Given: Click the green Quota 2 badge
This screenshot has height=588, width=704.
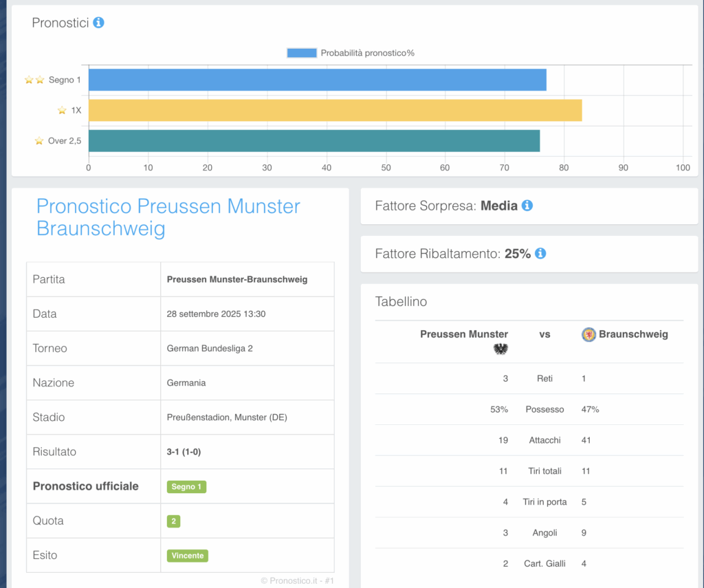Looking at the screenshot, I should 173,521.
